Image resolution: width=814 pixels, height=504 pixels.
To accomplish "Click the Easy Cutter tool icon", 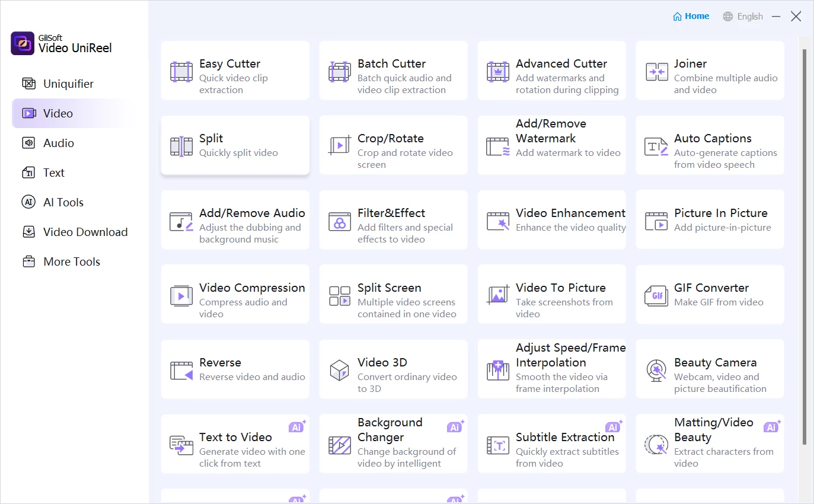I will pyautogui.click(x=181, y=72).
